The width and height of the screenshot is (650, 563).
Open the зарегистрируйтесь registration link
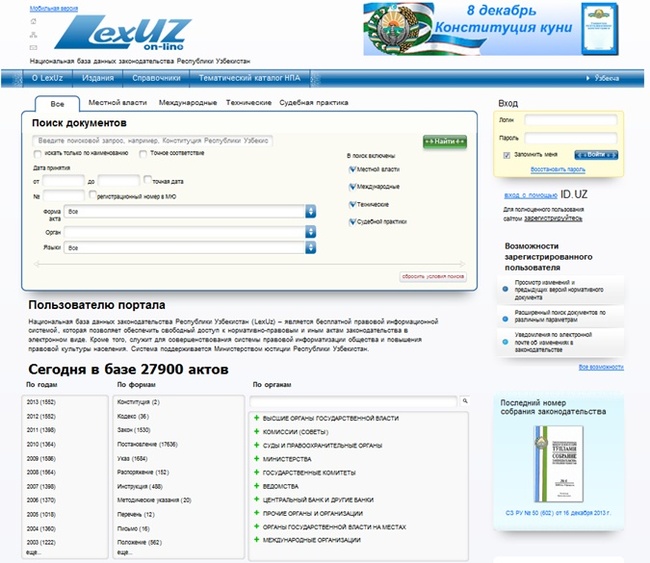(x=553, y=218)
